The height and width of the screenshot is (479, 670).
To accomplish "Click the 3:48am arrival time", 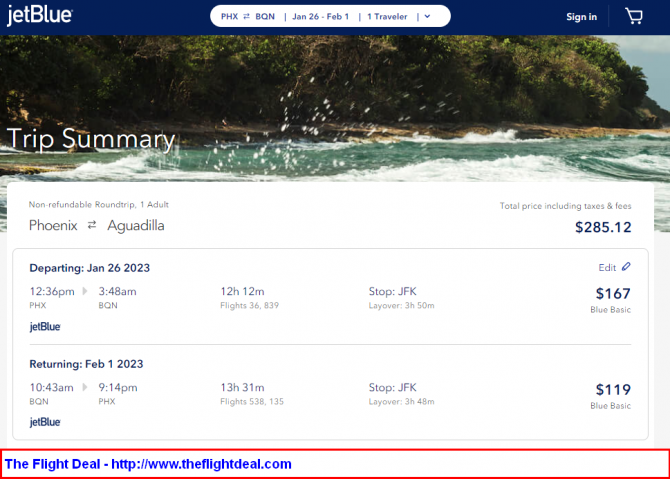I will (x=118, y=291).
